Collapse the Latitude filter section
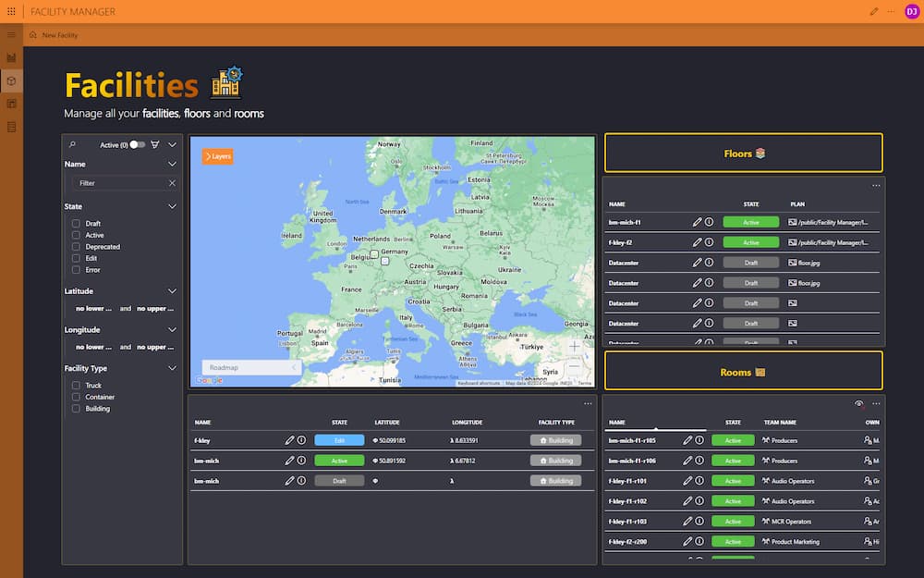The width and height of the screenshot is (924, 578). (172, 290)
